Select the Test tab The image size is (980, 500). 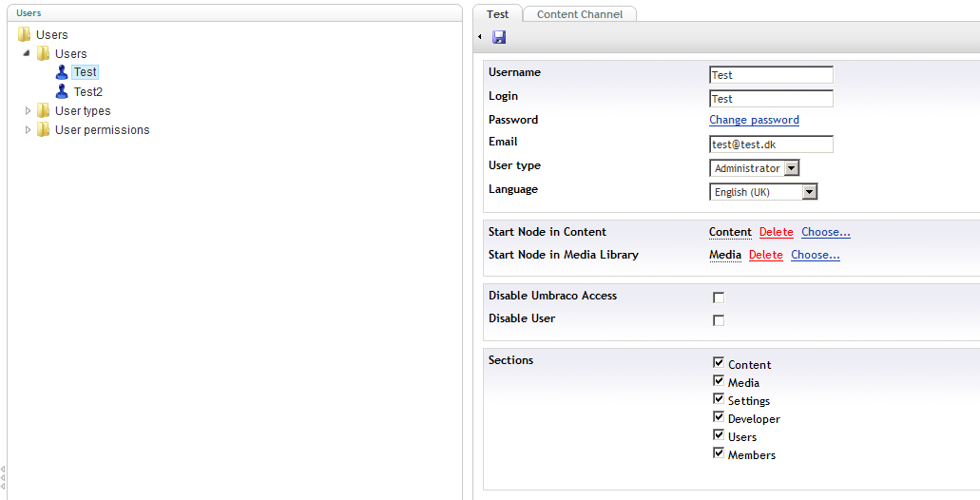[498, 14]
